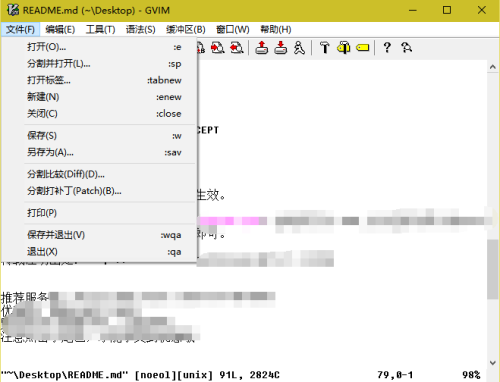Image resolution: width=500 pixels, height=382 pixels.
Task: Open Help with the question mark icon
Action: tap(387, 48)
